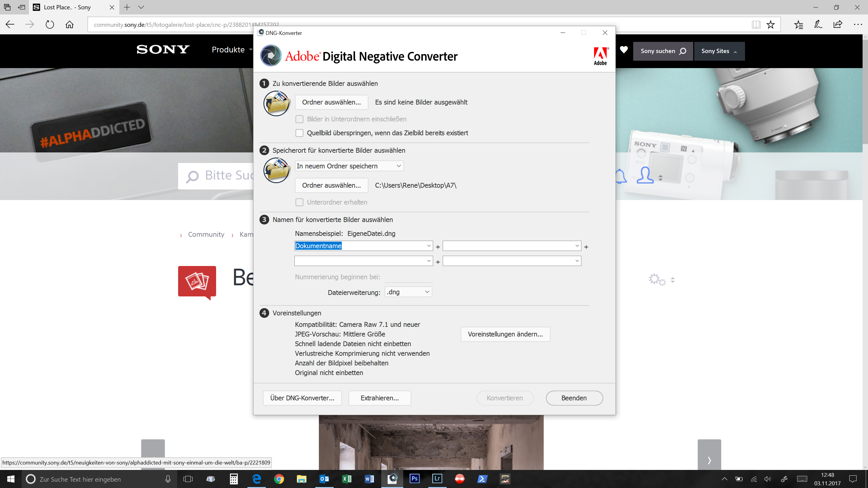Enable 'Bilder in Unterordnern einschließen'
Screen dimensions: 868x488
pos(299,119)
